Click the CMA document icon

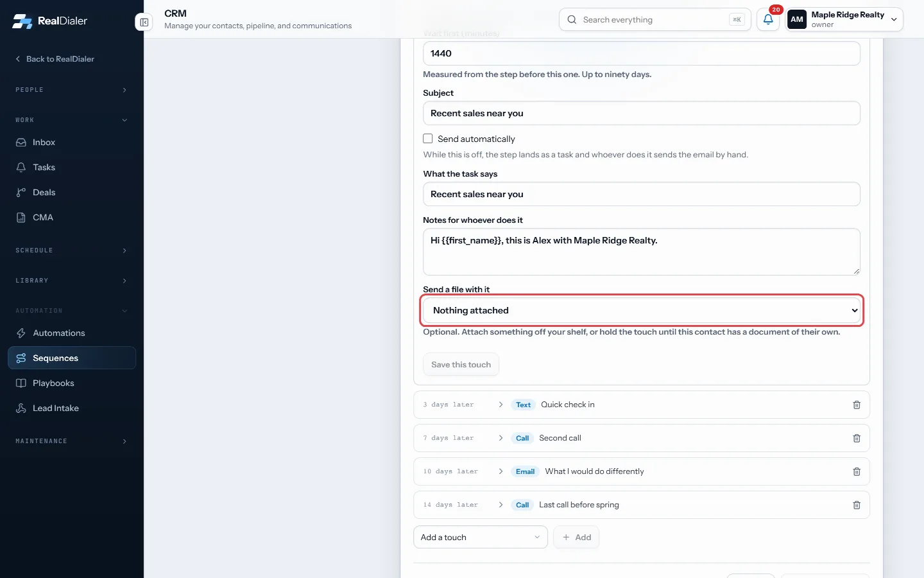pos(21,218)
